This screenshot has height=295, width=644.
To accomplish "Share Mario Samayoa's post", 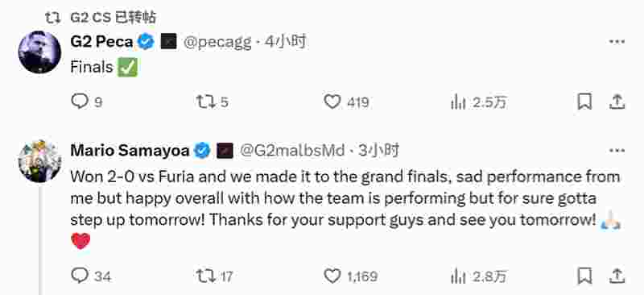I will (617, 275).
